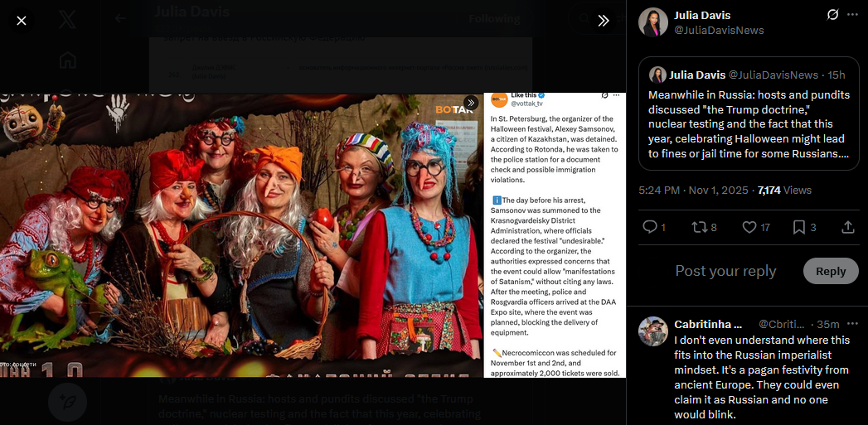Click the X logo in the dimmed sidebar
This screenshot has height=425, width=868.
click(x=67, y=21)
